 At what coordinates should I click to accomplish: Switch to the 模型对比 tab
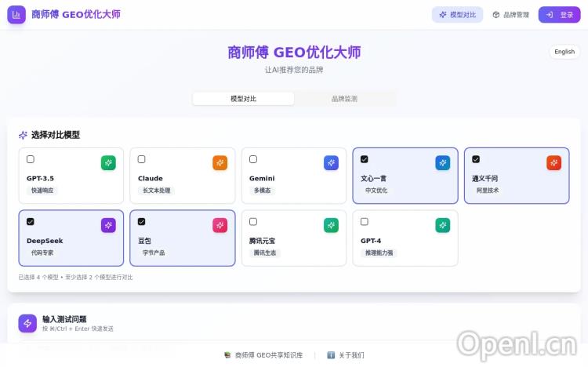[x=243, y=99]
